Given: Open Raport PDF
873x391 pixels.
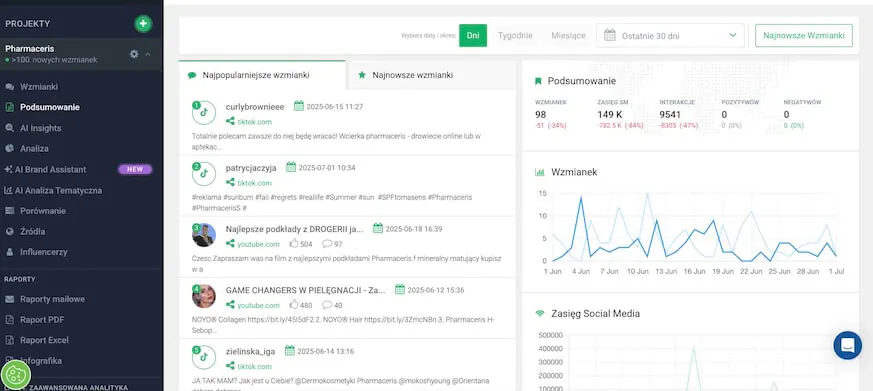Looking at the screenshot, I should tap(41, 320).
